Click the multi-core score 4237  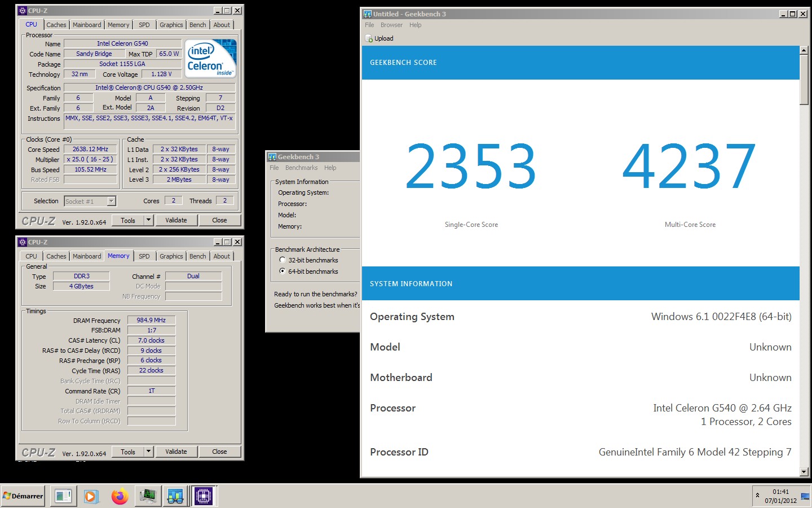coord(689,167)
